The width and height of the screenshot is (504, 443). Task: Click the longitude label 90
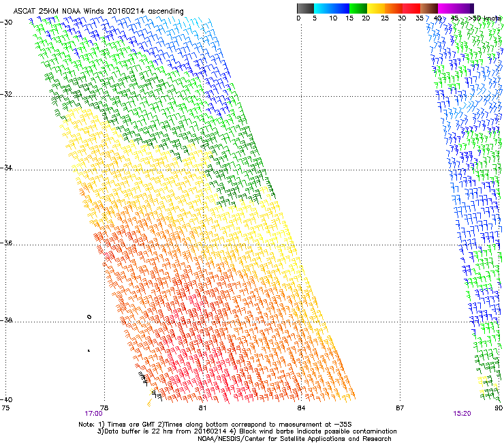tap(499, 408)
